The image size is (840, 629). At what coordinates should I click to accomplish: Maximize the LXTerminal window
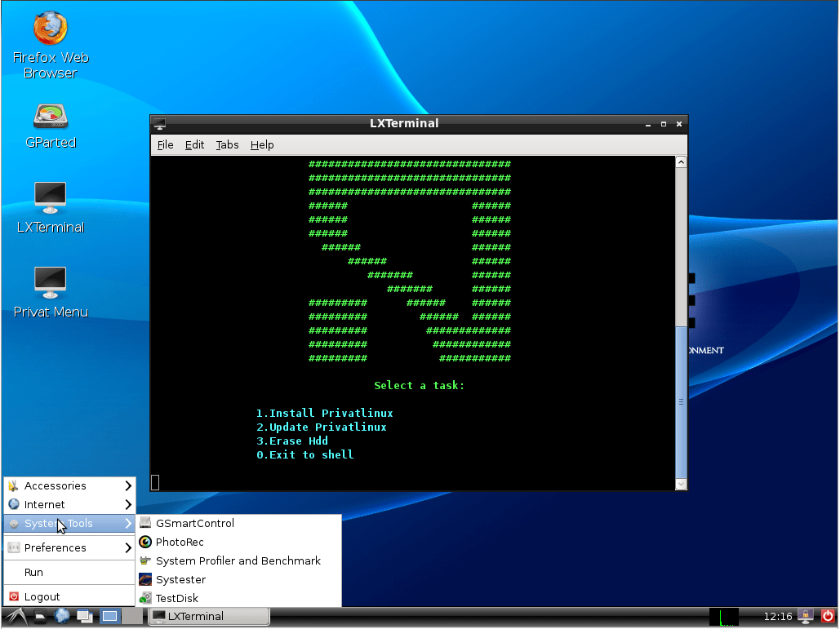click(663, 124)
